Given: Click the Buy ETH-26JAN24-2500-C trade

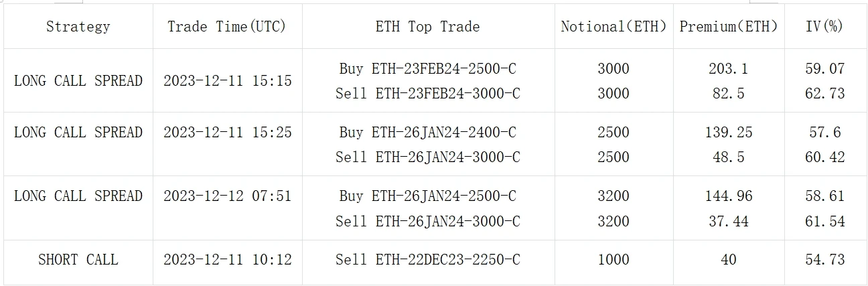Looking at the screenshot, I should coord(427,196).
